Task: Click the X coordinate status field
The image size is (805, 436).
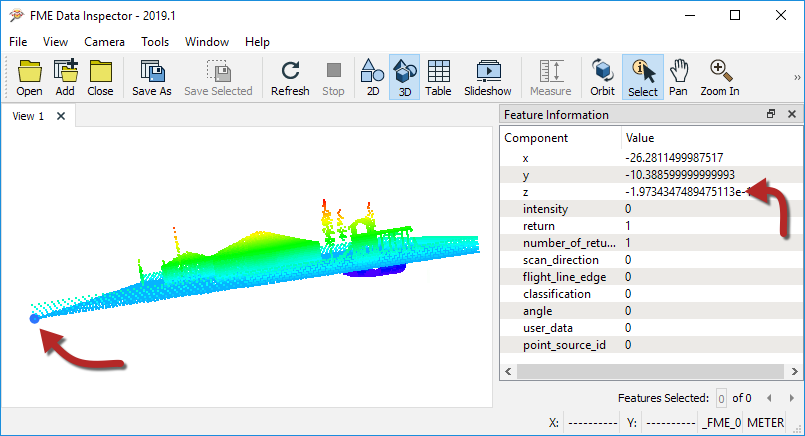Action: pyautogui.click(x=593, y=423)
